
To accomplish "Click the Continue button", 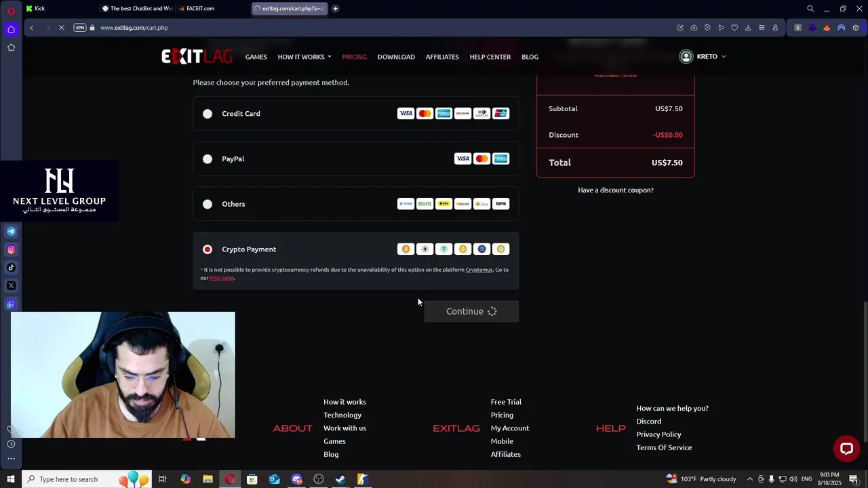I will [471, 311].
